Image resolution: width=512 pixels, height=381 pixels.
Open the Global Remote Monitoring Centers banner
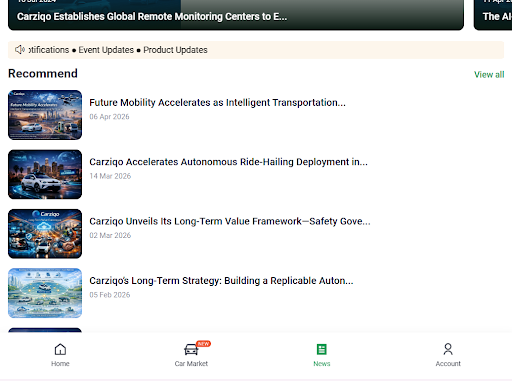coord(236,15)
